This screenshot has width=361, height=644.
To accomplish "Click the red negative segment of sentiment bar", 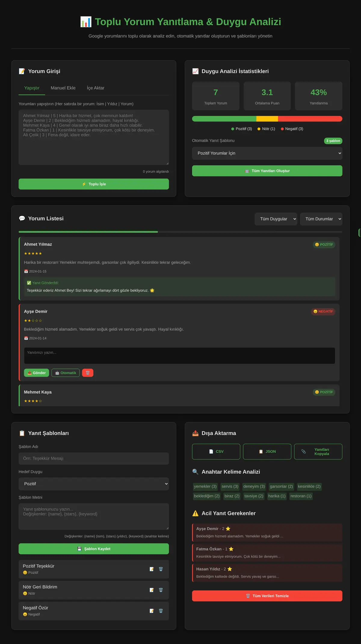I will [310, 119].
